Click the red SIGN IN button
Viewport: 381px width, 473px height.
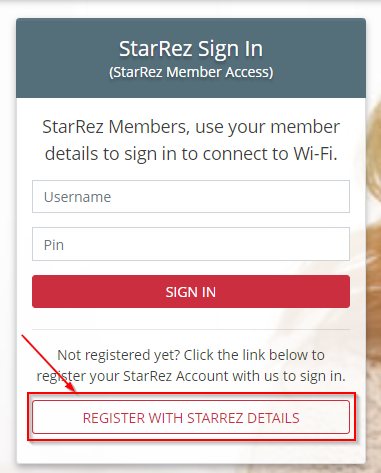click(x=191, y=292)
